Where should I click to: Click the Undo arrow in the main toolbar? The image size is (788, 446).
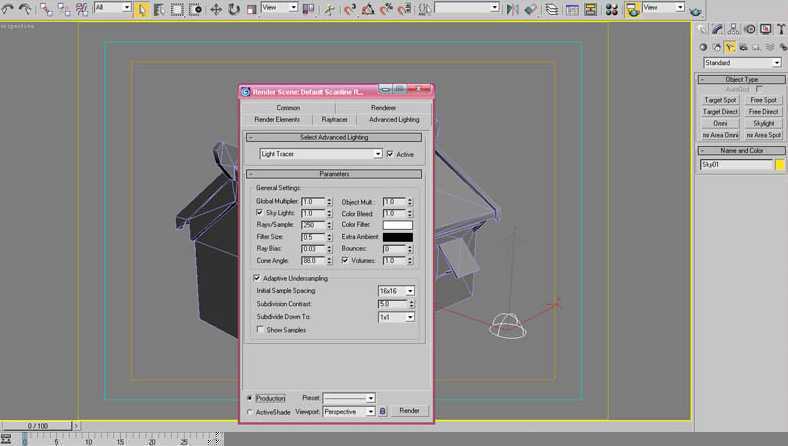(8, 9)
